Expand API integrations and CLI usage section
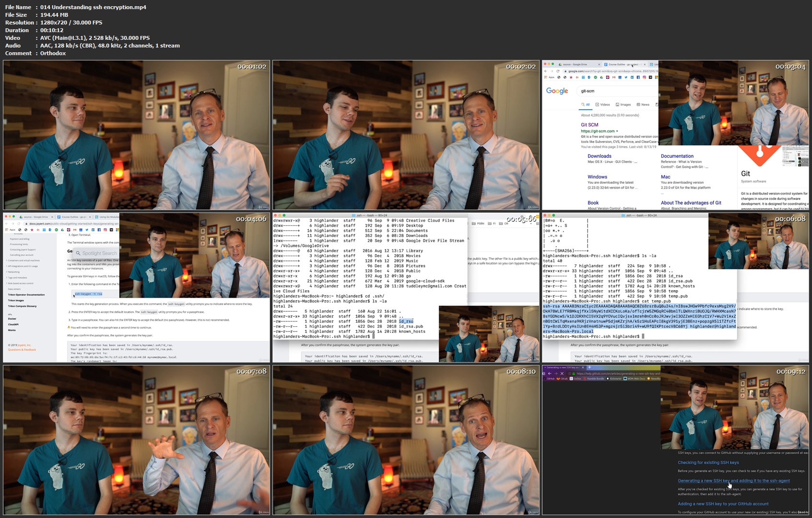 coord(22,266)
